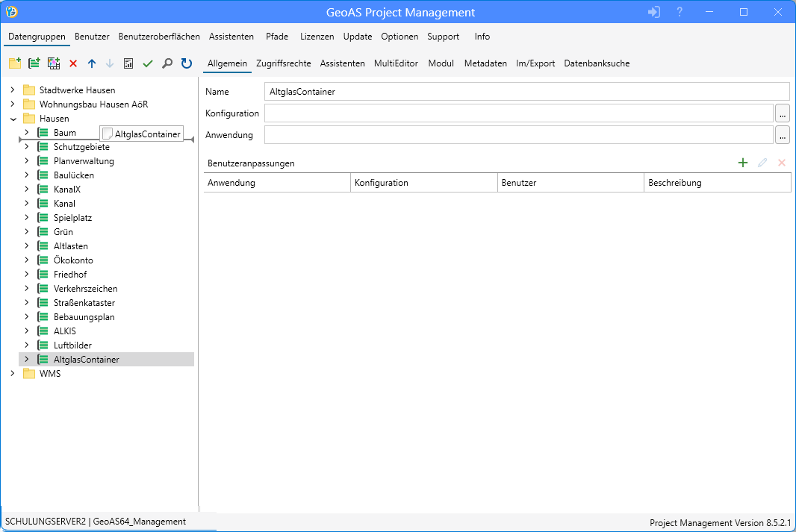This screenshot has width=796, height=532.
Task: Click the magnifier search icon
Action: [x=167, y=64]
